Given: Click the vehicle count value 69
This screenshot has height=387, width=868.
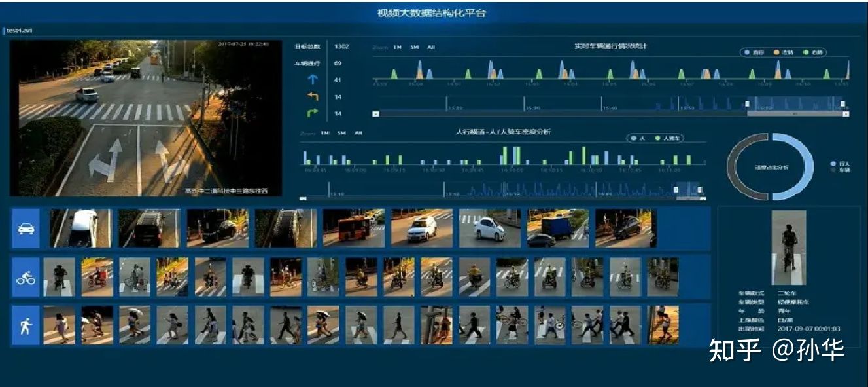Looking at the screenshot, I should click(x=338, y=64).
